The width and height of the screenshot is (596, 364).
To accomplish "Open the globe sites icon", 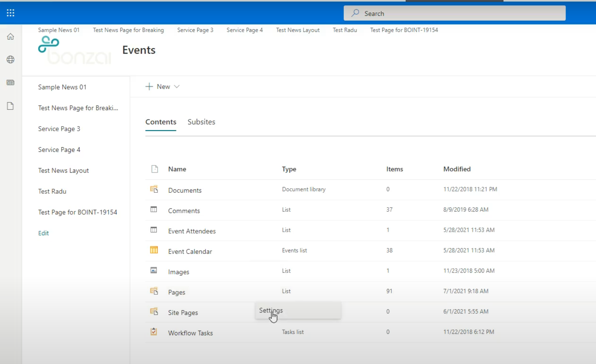I will coord(10,59).
